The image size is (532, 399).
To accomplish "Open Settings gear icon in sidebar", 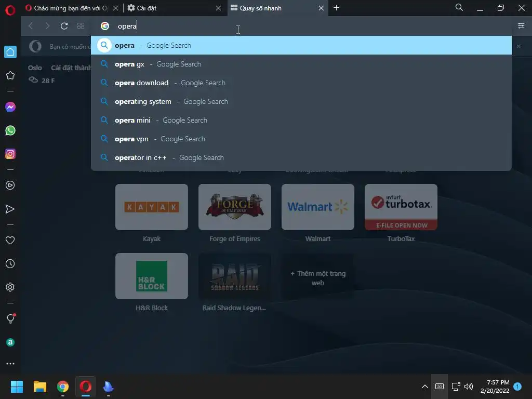I will 10,287.
